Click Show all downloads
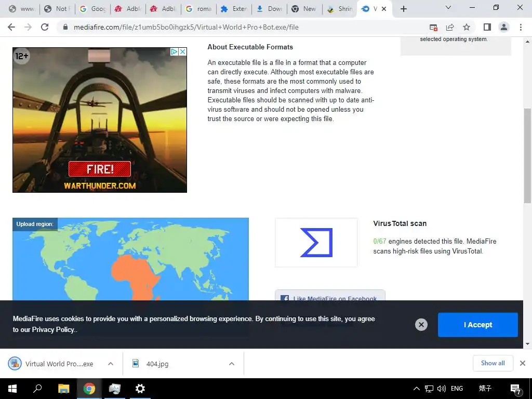The width and height of the screenshot is (532, 399). tap(493, 363)
